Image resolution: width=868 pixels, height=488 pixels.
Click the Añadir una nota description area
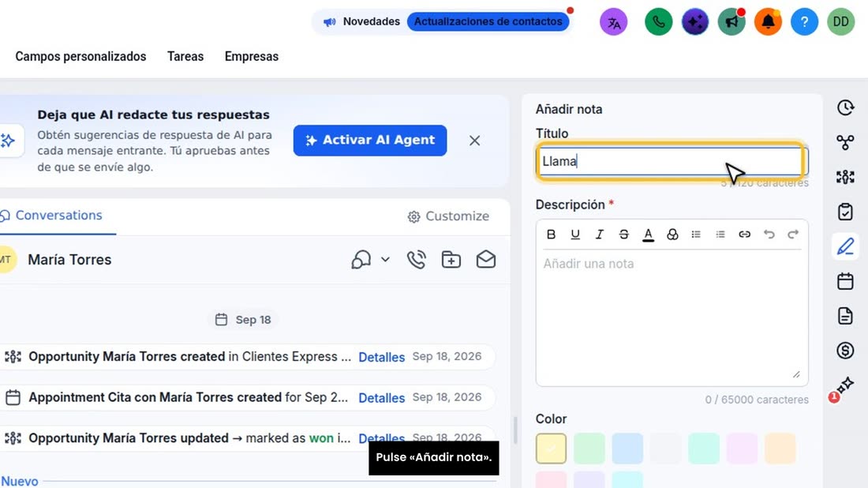click(672, 316)
